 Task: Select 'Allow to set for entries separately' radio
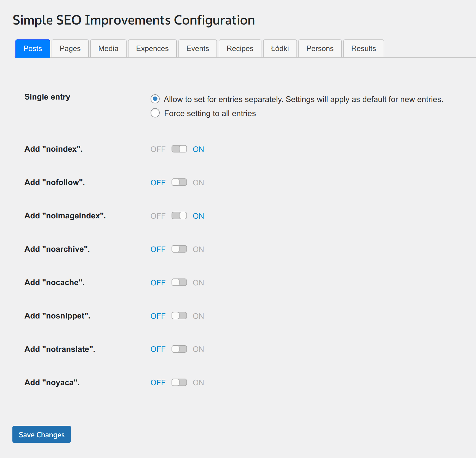(x=155, y=99)
